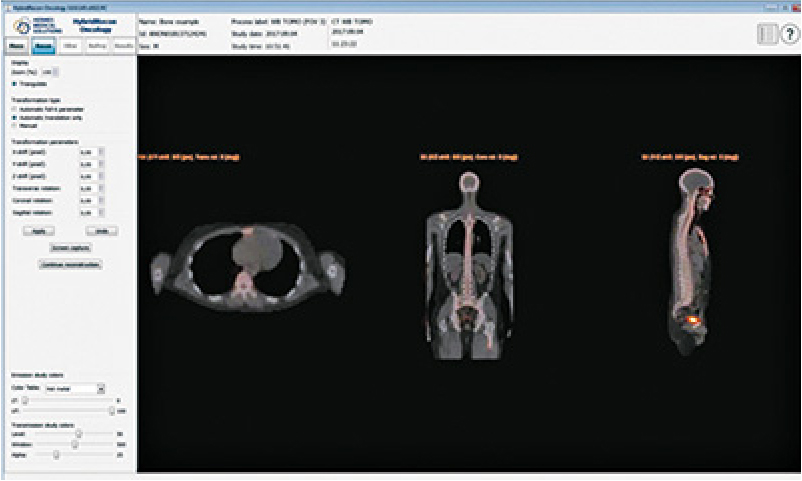
Task: Click the Coronal rotation value field
Action: (x=88, y=201)
